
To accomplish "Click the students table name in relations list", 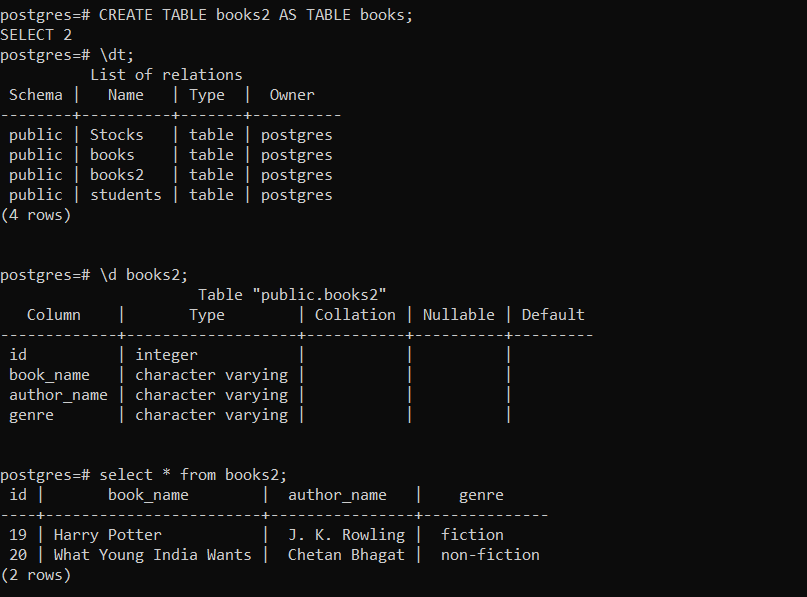I will (125, 195).
